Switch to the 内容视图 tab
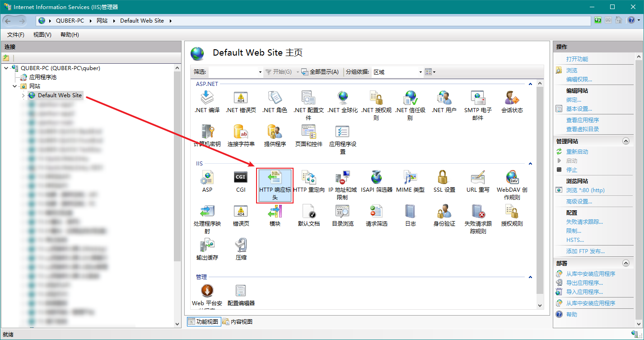 pyautogui.click(x=238, y=322)
